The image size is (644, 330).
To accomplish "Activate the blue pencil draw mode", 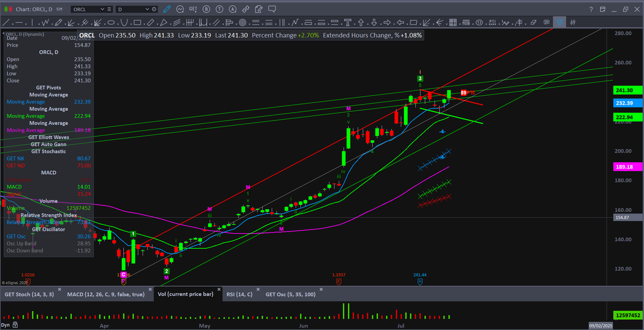I will (167, 9).
